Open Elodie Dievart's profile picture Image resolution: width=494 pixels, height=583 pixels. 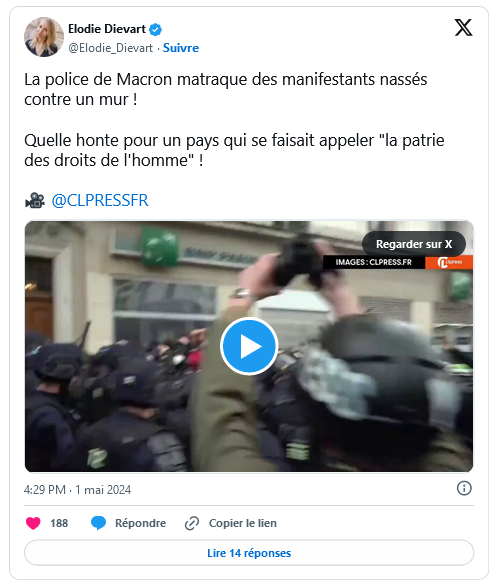pos(44,37)
